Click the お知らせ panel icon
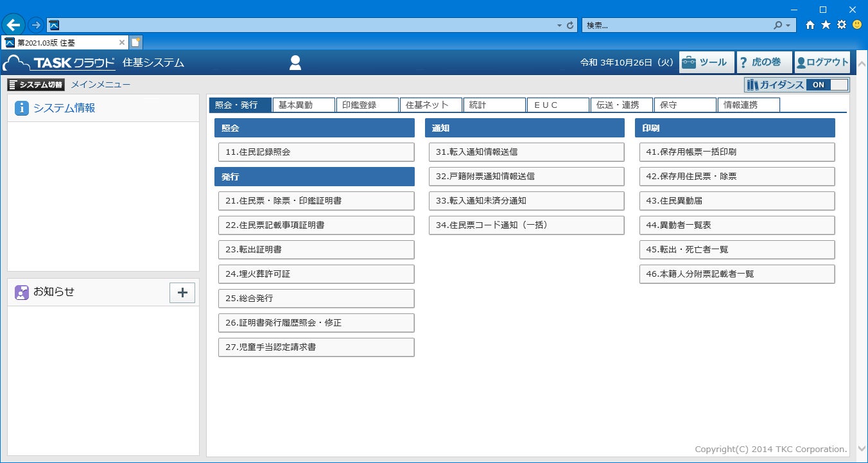 (22, 292)
